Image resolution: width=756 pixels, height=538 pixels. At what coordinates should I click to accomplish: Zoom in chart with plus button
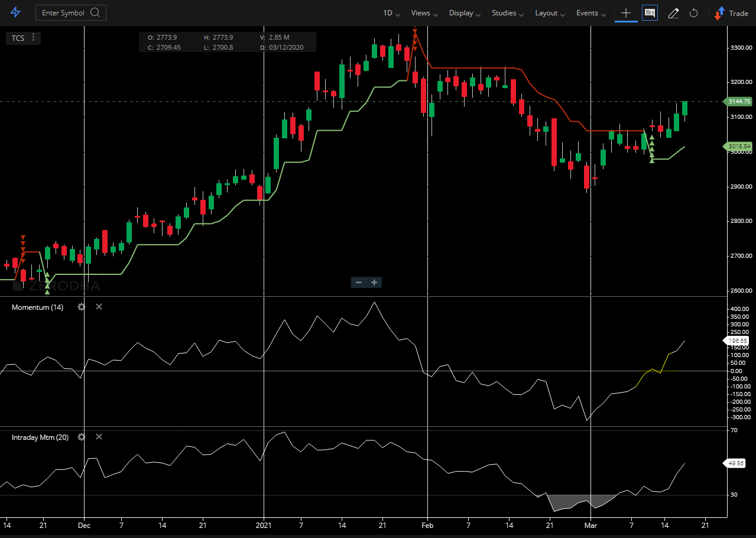[x=374, y=282]
